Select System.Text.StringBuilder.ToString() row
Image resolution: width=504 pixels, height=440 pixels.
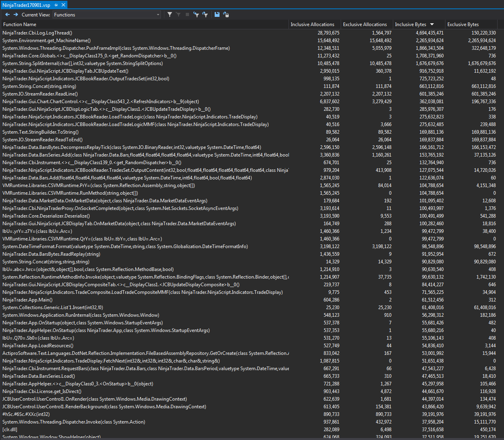(249, 132)
